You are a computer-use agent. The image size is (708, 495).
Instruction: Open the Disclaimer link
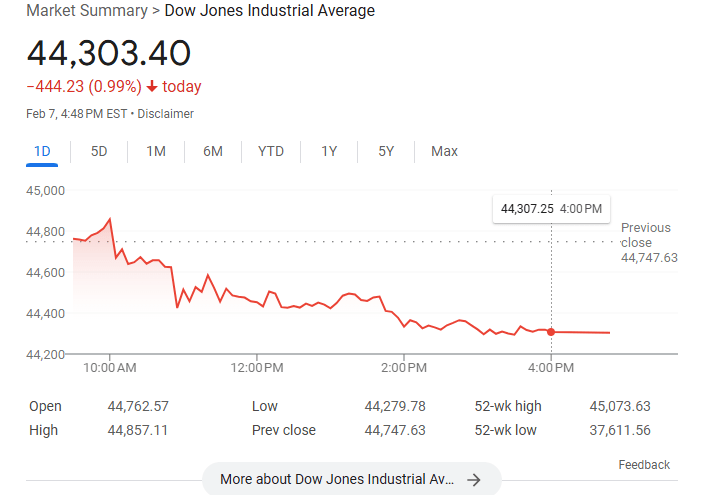coord(165,114)
